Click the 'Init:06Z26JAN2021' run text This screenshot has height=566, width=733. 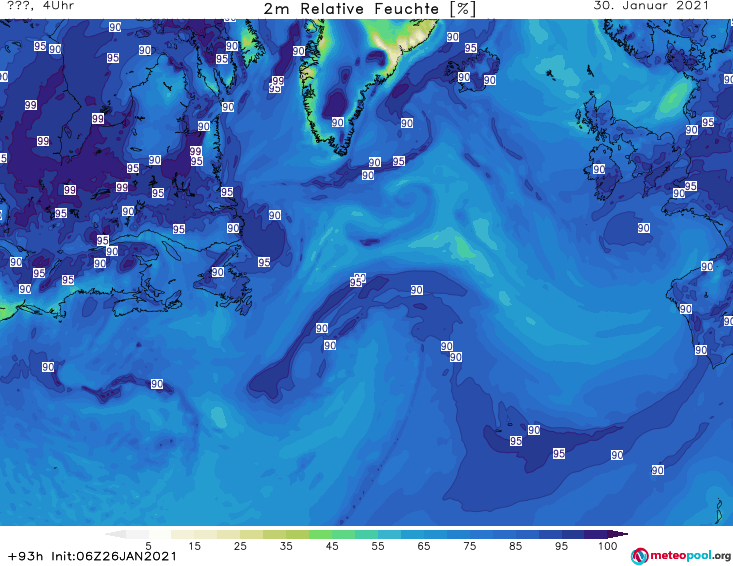tap(114, 556)
